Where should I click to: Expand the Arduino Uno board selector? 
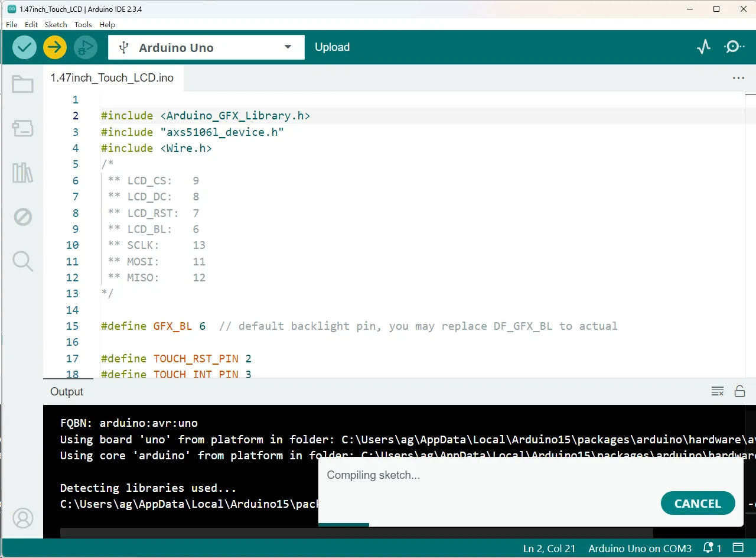click(x=206, y=47)
